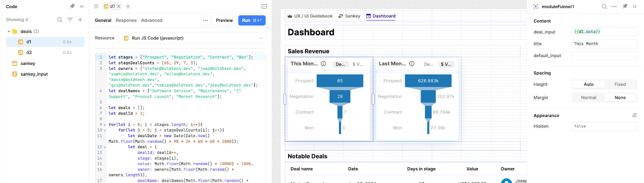
Task: Select the d1 query in tree
Action: click(45, 42)
